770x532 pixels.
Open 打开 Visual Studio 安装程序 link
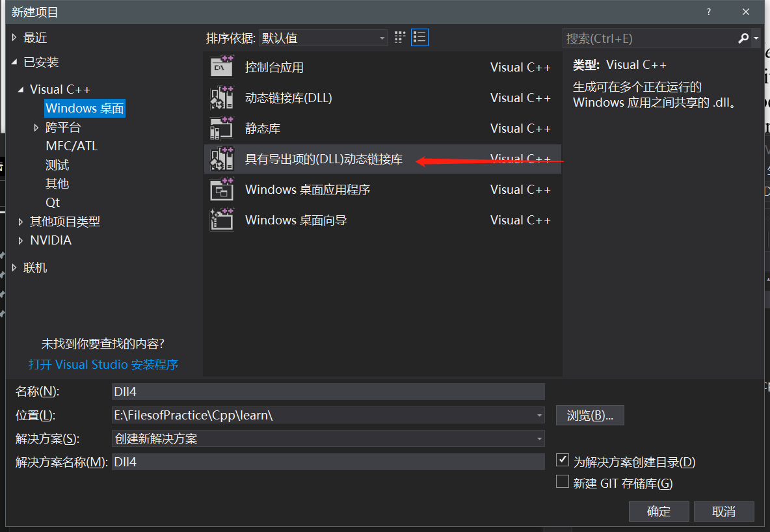click(103, 364)
